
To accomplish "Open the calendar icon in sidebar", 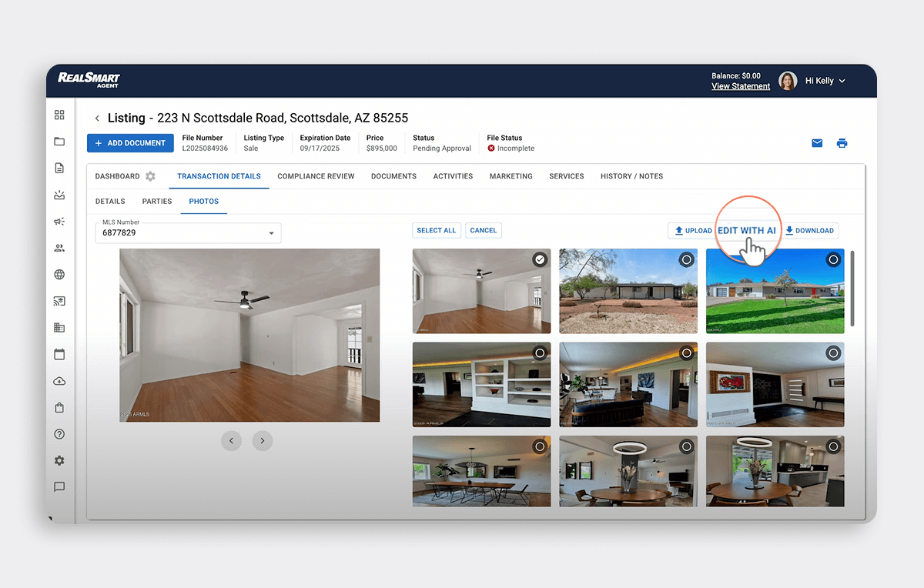I will click(59, 354).
